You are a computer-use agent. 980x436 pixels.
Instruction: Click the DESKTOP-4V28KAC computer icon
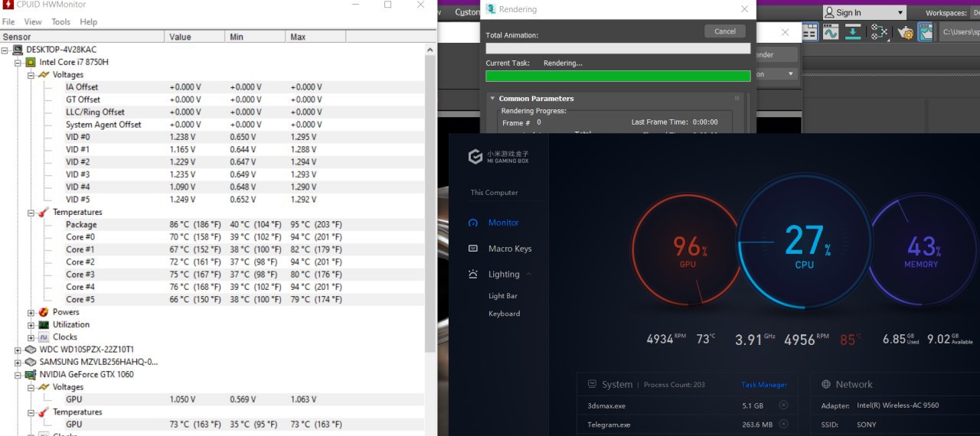pos(18,50)
